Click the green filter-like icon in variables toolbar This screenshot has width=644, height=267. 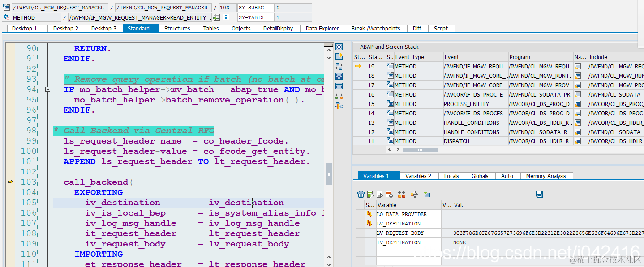(x=427, y=194)
